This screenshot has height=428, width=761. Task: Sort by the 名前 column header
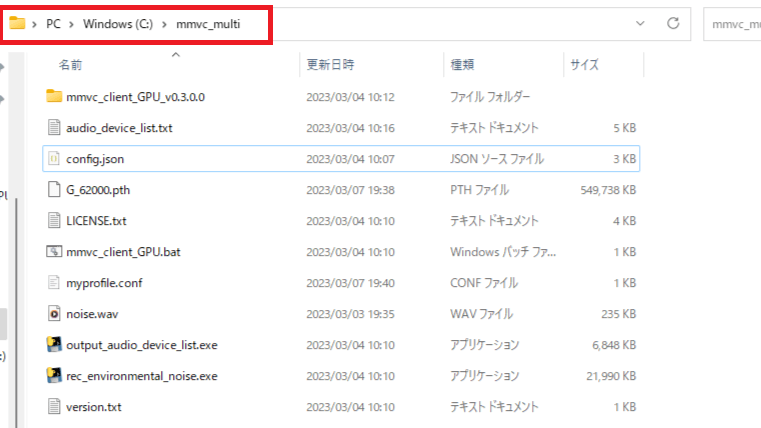tap(70, 65)
